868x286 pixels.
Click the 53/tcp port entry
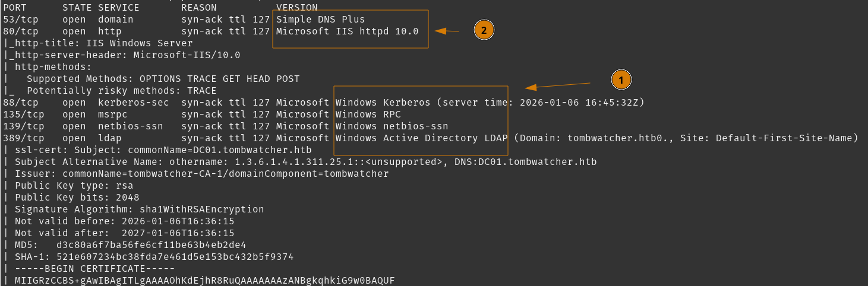(21, 20)
